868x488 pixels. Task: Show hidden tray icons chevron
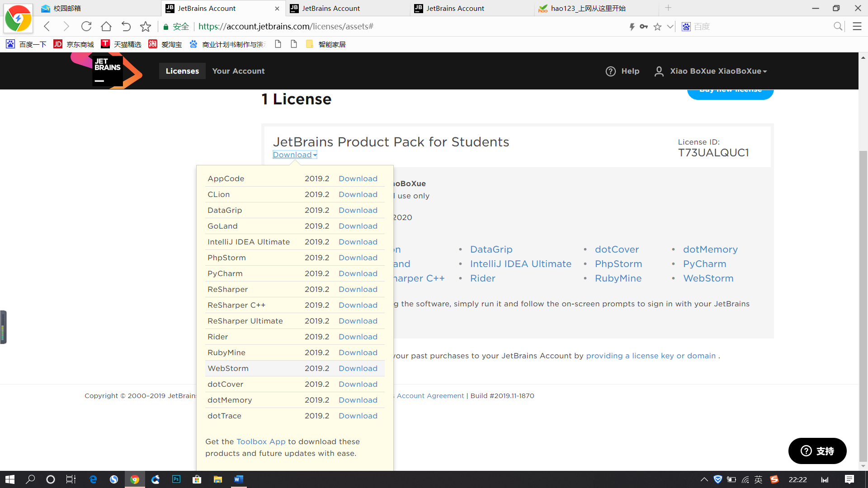tap(704, 479)
